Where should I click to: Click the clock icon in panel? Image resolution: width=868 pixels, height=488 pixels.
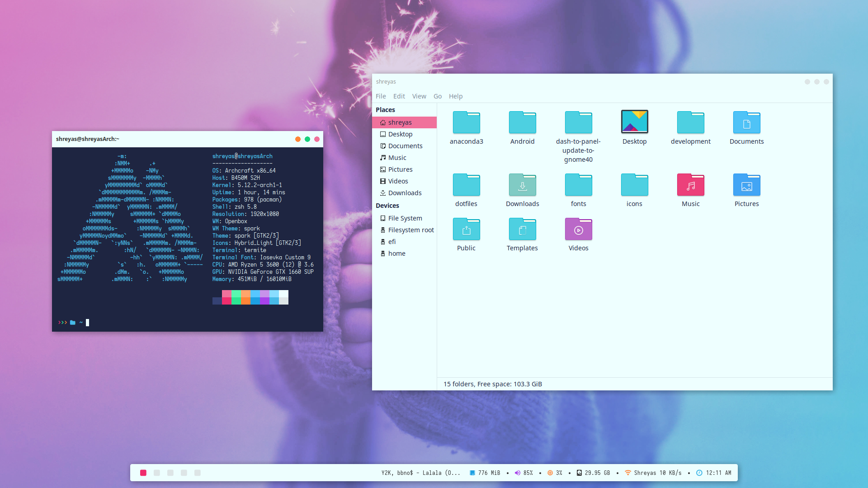tap(699, 473)
